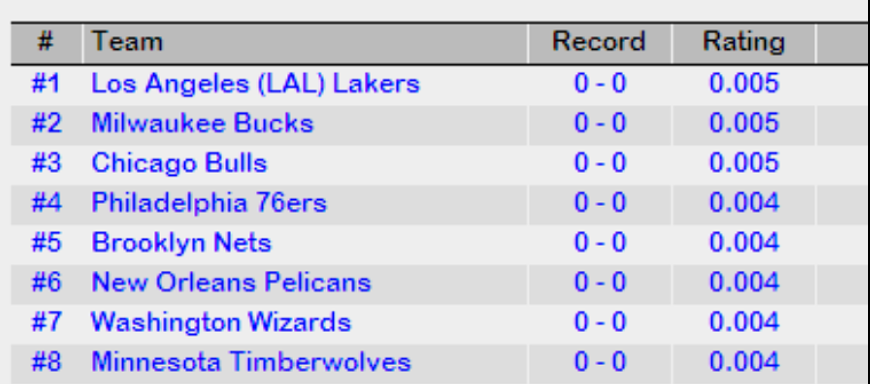The width and height of the screenshot is (870, 384).
Task: Select the Chicago Bulls team link
Action: pyautogui.click(x=179, y=164)
